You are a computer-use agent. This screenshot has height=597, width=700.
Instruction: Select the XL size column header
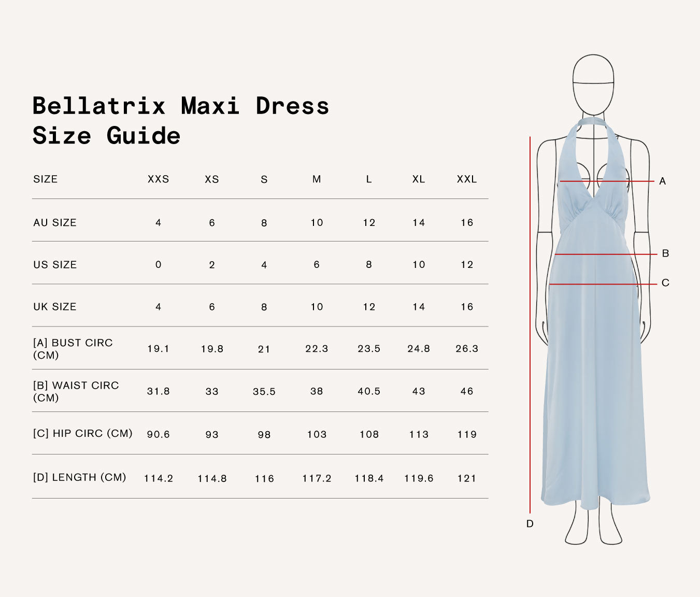[x=418, y=179]
